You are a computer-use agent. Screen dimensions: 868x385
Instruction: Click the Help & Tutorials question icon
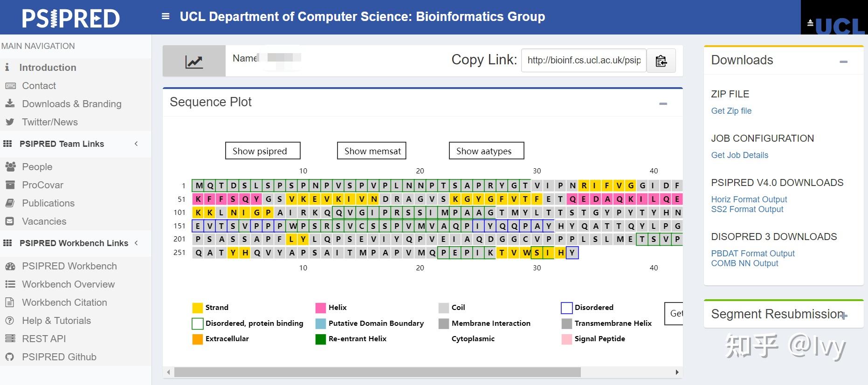[x=10, y=321]
